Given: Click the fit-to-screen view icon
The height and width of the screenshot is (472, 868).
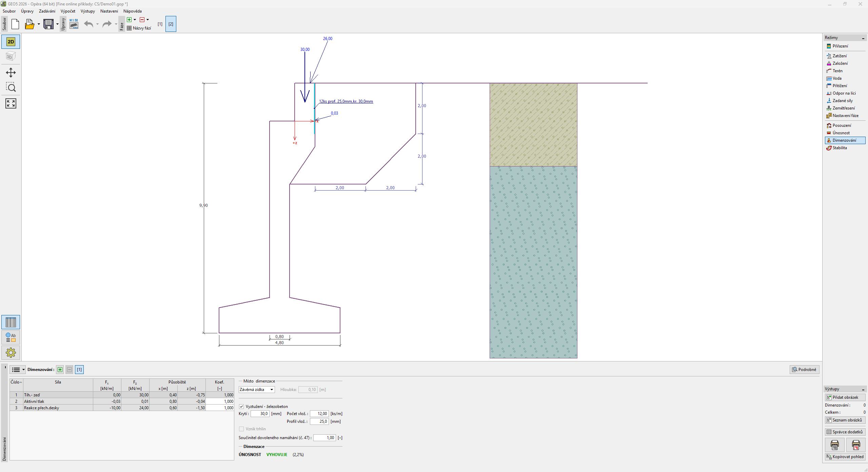Looking at the screenshot, I should tap(11, 103).
